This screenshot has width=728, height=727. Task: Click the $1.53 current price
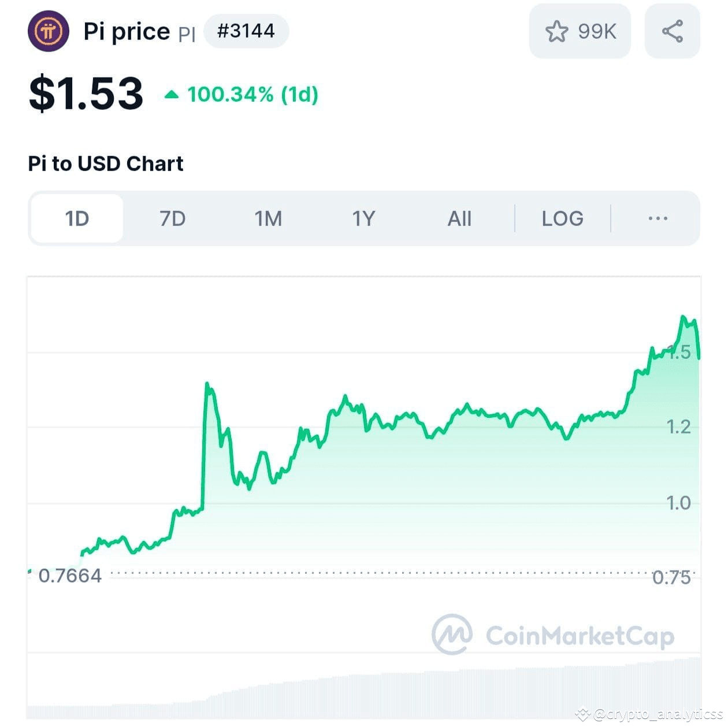click(x=86, y=93)
